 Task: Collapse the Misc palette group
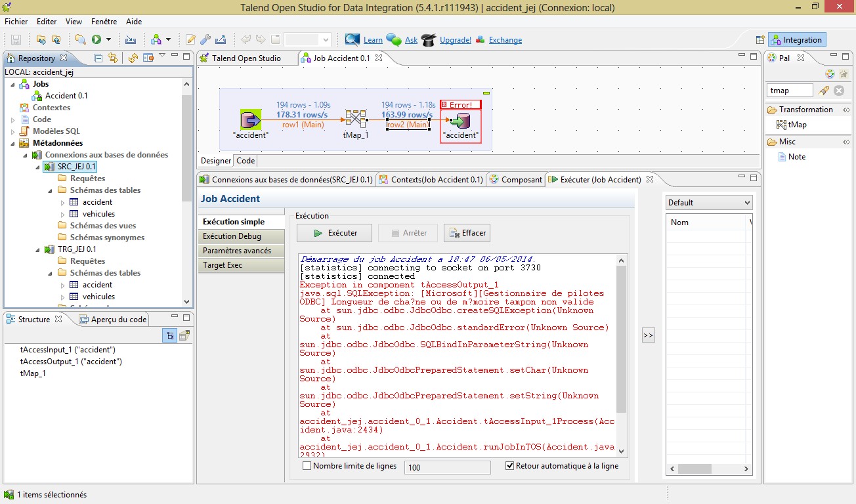pos(846,142)
